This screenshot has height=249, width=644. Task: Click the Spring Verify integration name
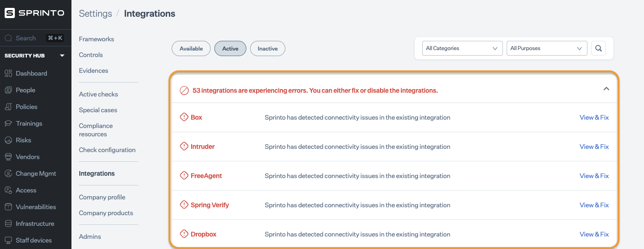(210, 205)
